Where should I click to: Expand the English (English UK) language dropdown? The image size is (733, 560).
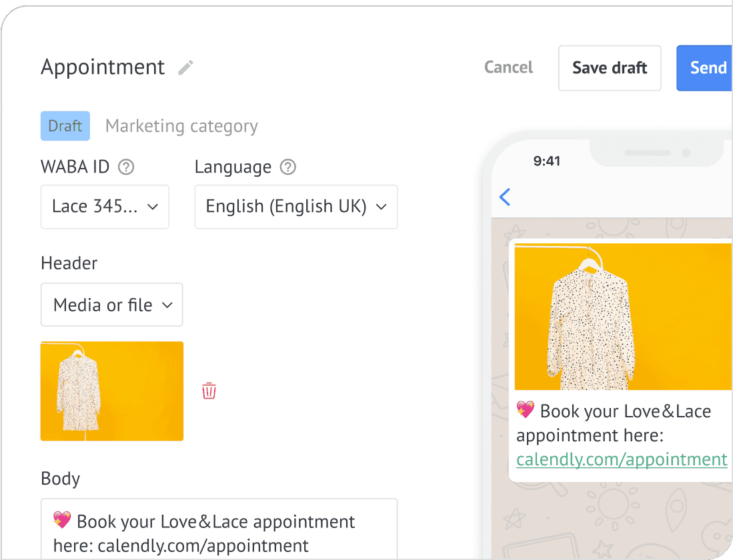pyautogui.click(x=295, y=207)
